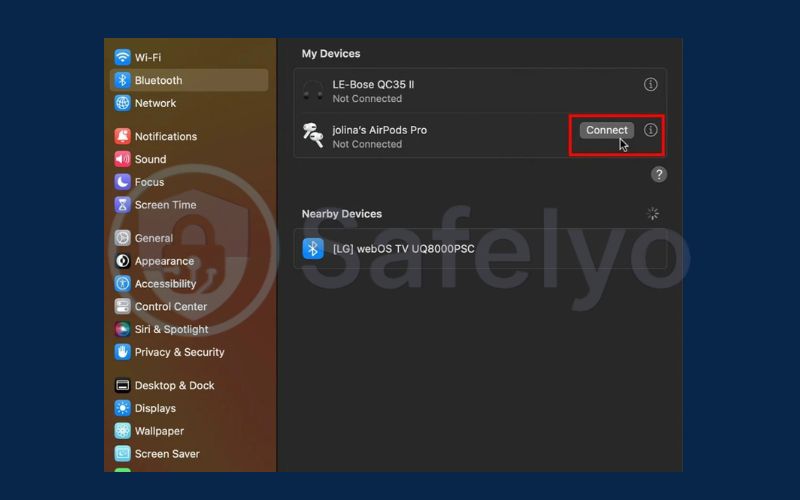This screenshot has height=500, width=800.
Task: Click the Desktop & Dock icon
Action: 122,385
